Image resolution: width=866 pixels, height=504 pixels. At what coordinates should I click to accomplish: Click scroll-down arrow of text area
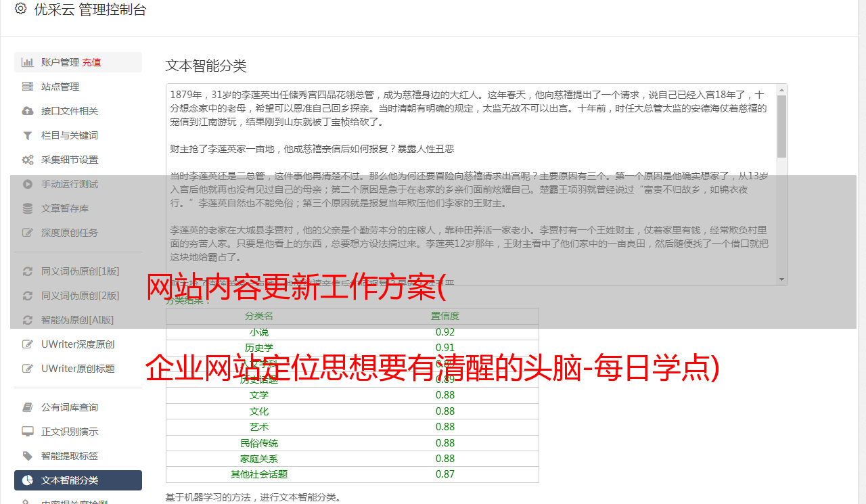(781, 279)
